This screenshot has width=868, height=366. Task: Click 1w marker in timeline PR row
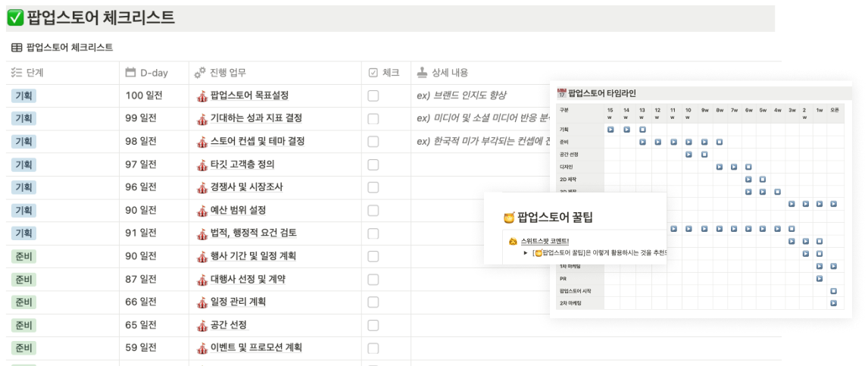click(820, 278)
